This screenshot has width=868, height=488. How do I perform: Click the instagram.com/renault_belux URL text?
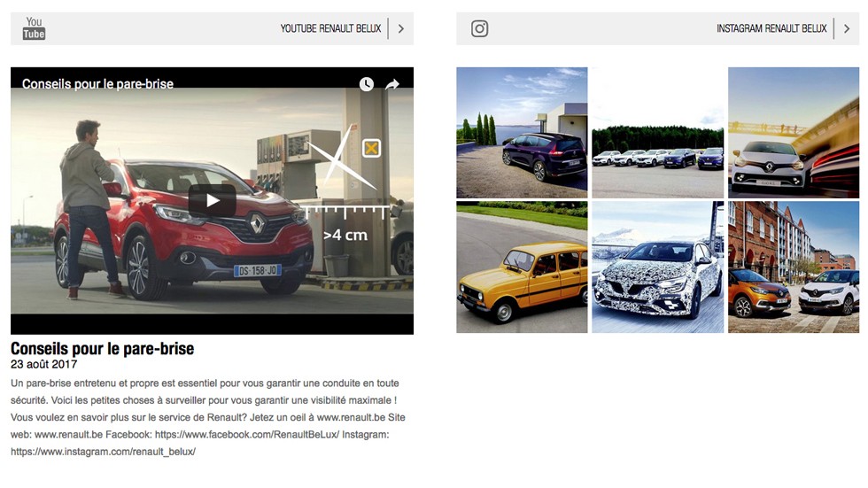click(x=103, y=452)
